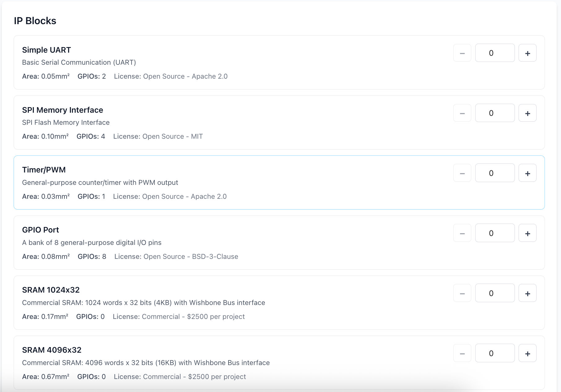Click the GPIO Port quantity field
The height and width of the screenshot is (392, 561).
pyautogui.click(x=494, y=233)
